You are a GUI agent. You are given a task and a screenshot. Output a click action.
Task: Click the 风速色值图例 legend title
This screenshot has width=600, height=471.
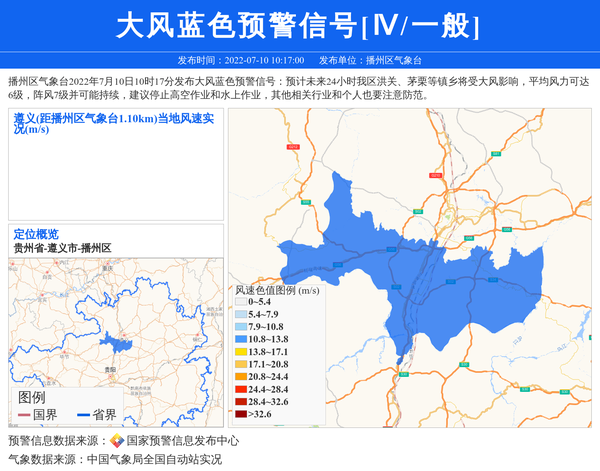point(276,290)
